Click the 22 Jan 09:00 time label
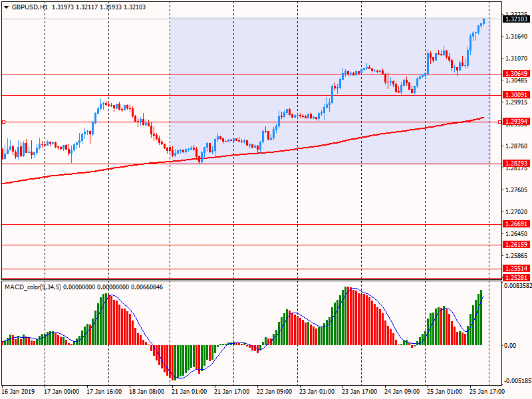 pyautogui.click(x=275, y=391)
